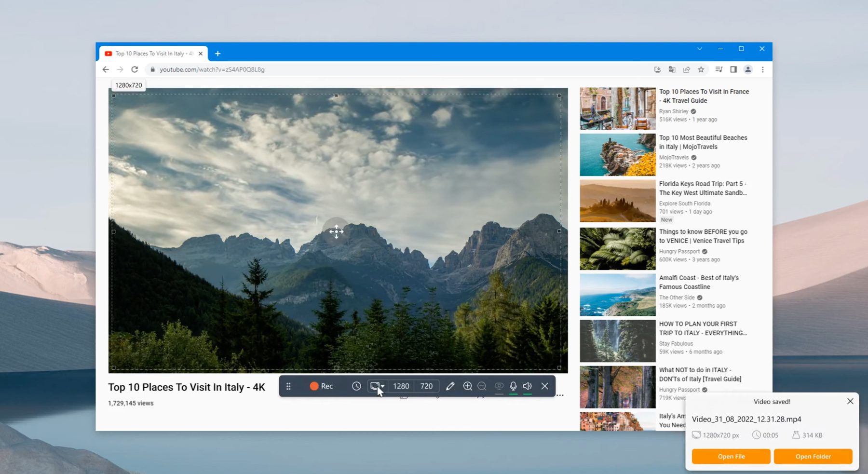The height and width of the screenshot is (474, 868).
Task: Zoom in using the magnifier plus icon
Action: 468,386
